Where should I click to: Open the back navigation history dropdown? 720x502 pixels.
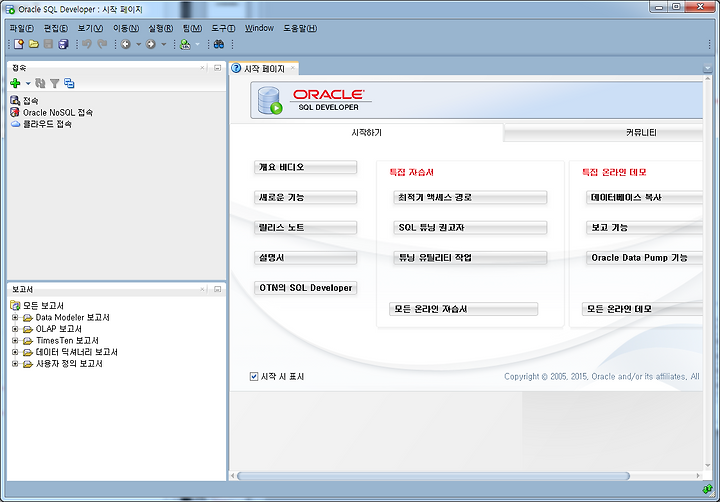pos(138,45)
